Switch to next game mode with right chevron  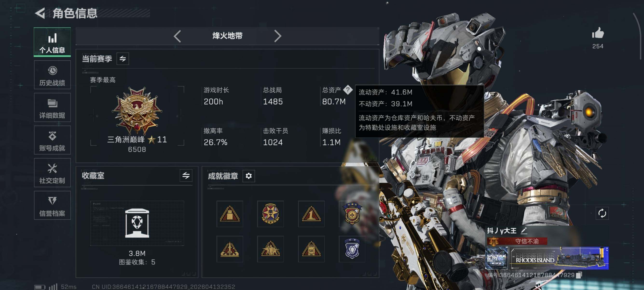[x=278, y=36]
